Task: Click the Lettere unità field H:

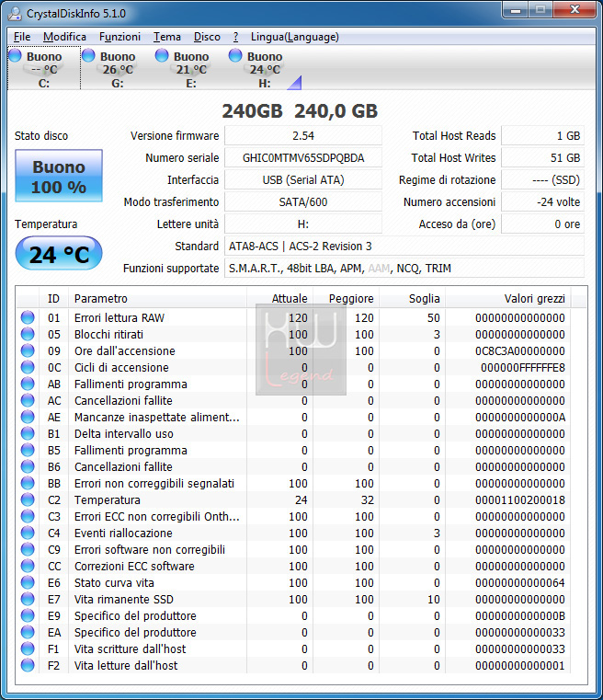Action: (x=303, y=224)
